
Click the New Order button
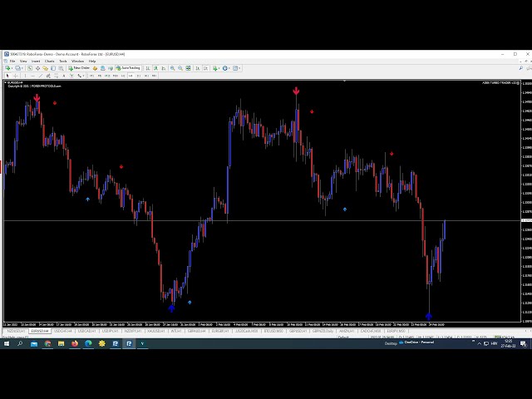pos(81,68)
